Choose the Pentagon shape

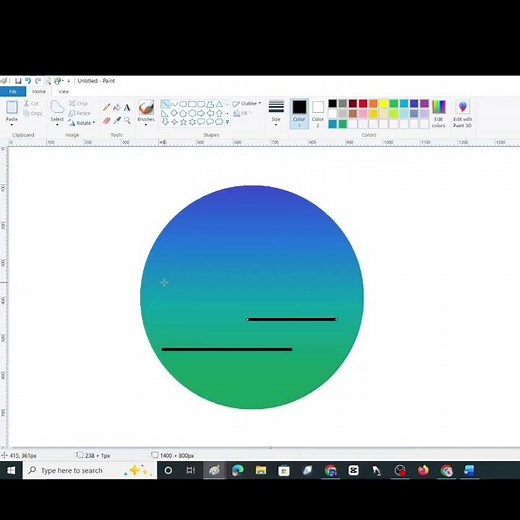183,113
